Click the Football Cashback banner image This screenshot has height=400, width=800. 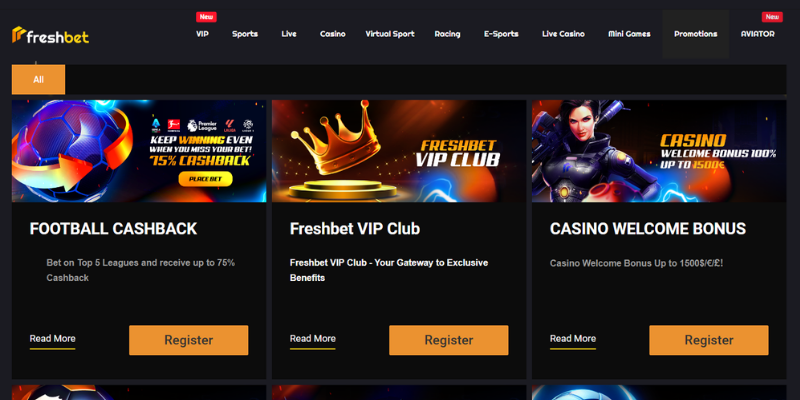click(x=139, y=151)
